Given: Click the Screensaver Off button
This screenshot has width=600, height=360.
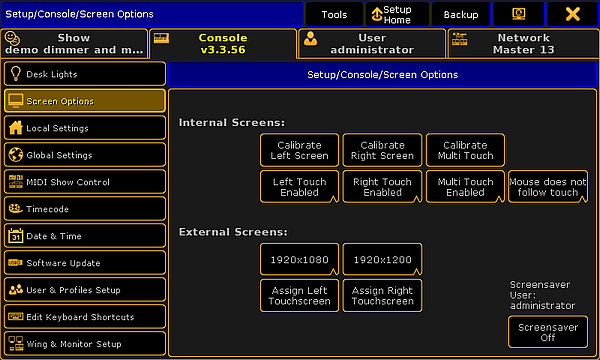Looking at the screenshot, I should point(548,332).
